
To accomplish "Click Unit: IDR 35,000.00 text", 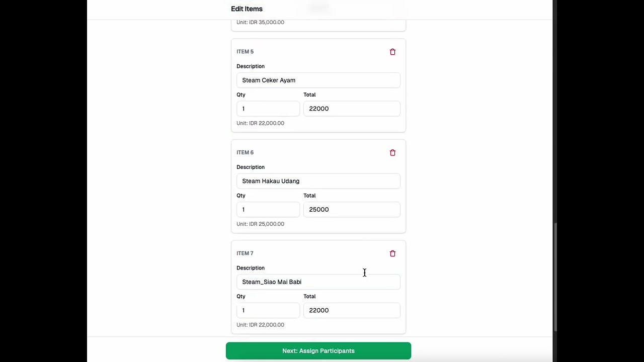I will coord(260,23).
